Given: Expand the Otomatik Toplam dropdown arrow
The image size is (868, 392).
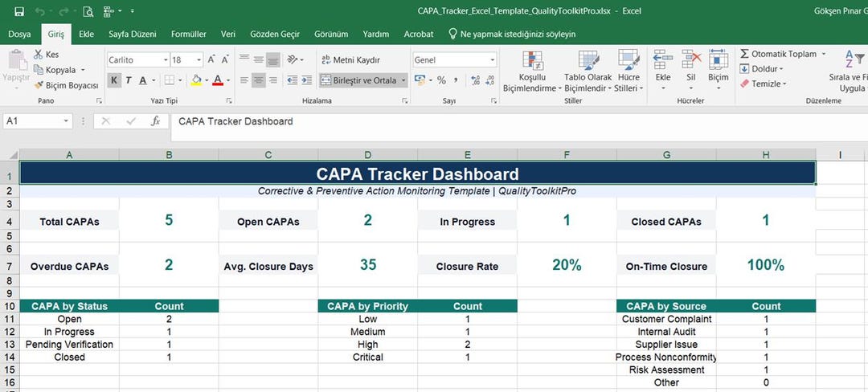Looking at the screenshot, I should pos(824,54).
